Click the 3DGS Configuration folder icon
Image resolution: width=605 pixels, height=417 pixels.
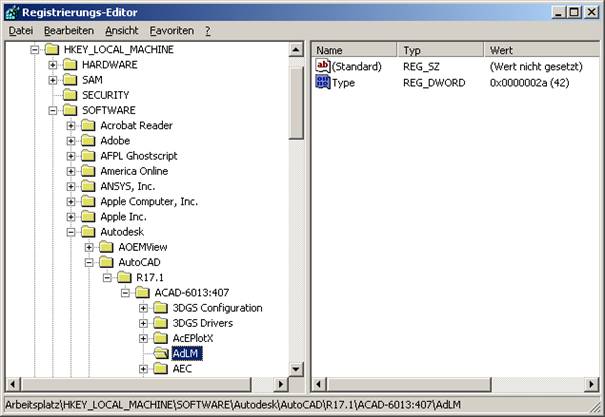click(161, 308)
